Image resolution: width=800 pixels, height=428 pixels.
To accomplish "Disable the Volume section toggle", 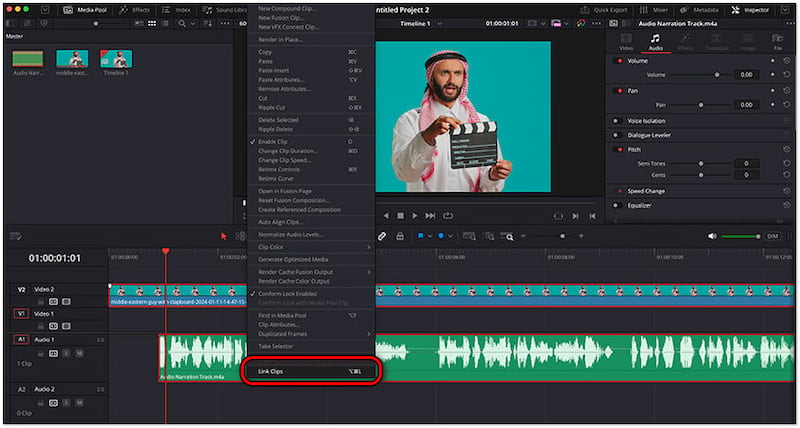I will pyautogui.click(x=618, y=61).
